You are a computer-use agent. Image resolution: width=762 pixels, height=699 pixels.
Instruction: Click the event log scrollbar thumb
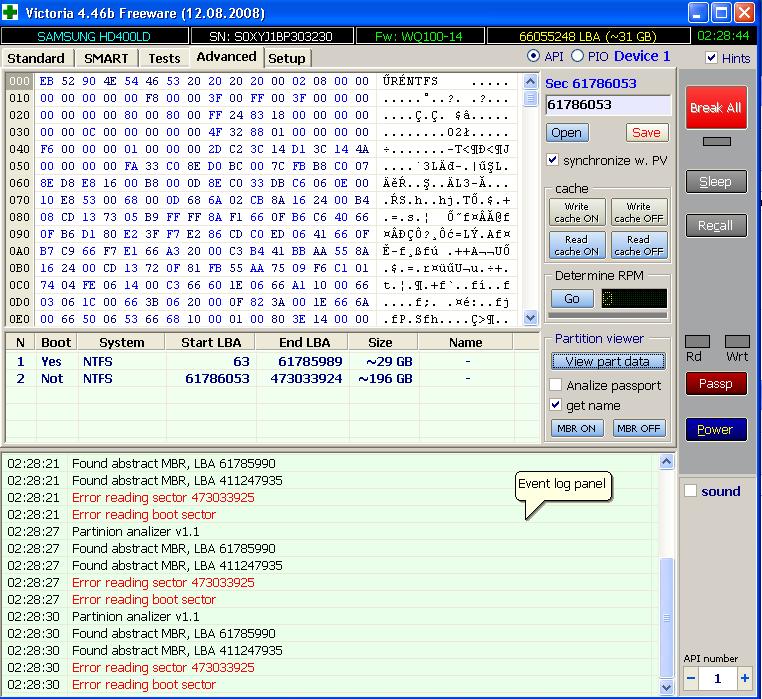click(667, 618)
